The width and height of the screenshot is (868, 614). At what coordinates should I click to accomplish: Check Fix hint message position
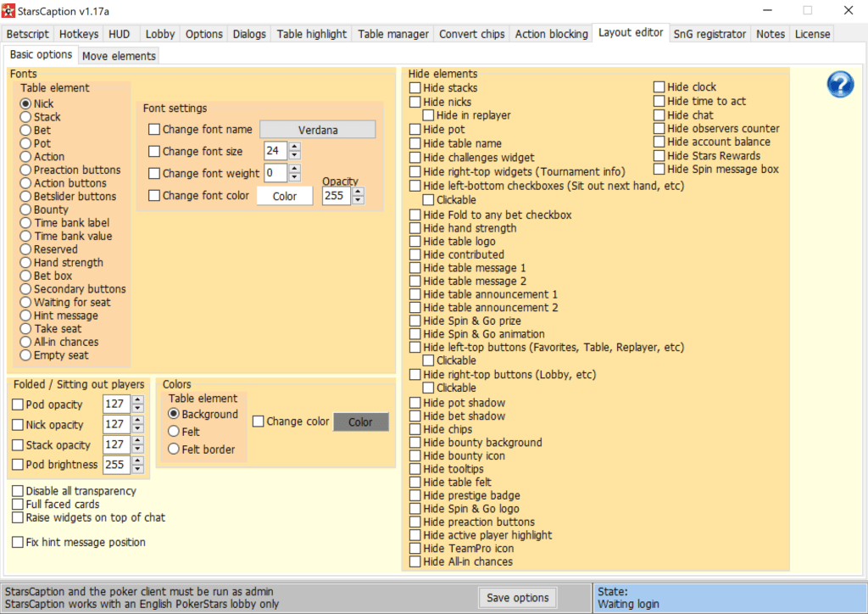pos(18,542)
